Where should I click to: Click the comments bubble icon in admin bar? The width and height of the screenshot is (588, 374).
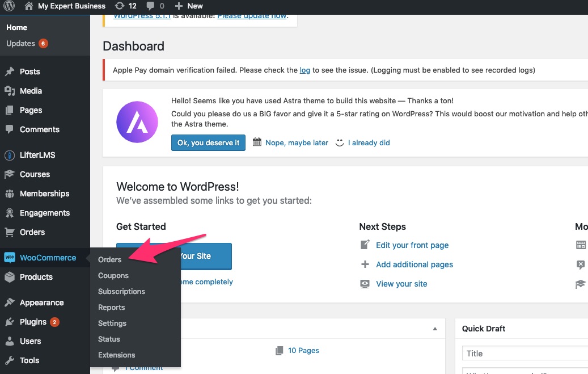click(150, 6)
